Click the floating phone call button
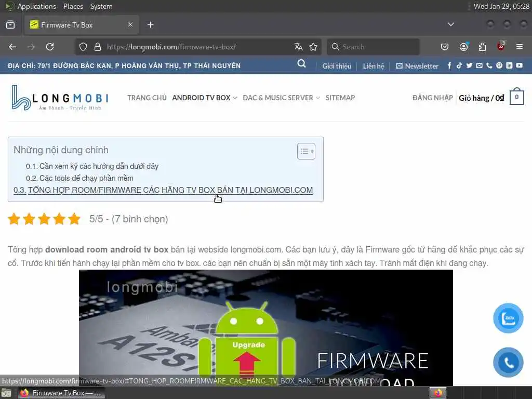This screenshot has height=399, width=532. pyautogui.click(x=508, y=362)
